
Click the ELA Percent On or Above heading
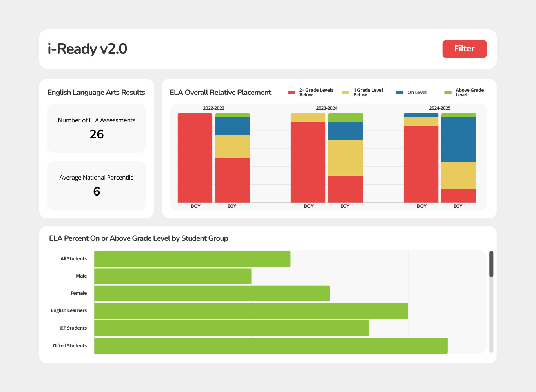click(x=139, y=238)
